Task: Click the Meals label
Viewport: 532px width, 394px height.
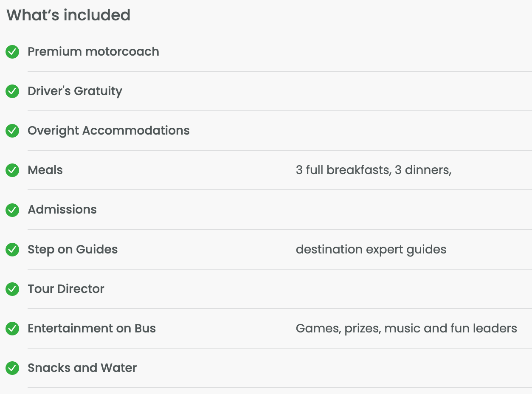Action: click(x=45, y=170)
